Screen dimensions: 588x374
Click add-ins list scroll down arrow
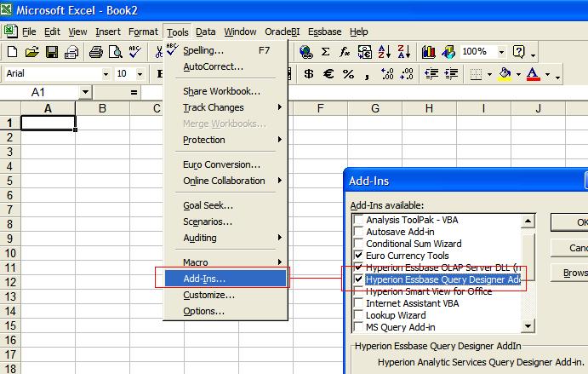tap(528, 326)
